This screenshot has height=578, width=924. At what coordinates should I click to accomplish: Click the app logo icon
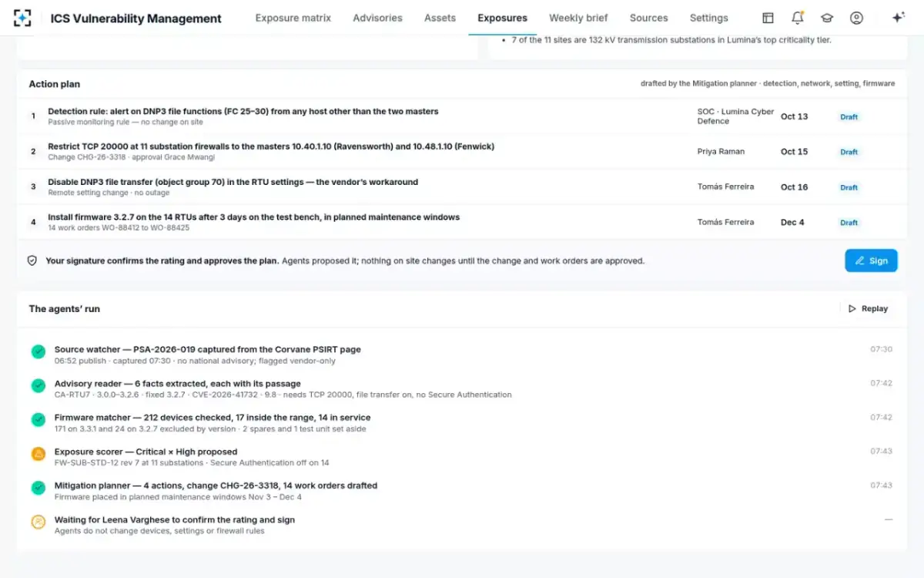coord(22,18)
